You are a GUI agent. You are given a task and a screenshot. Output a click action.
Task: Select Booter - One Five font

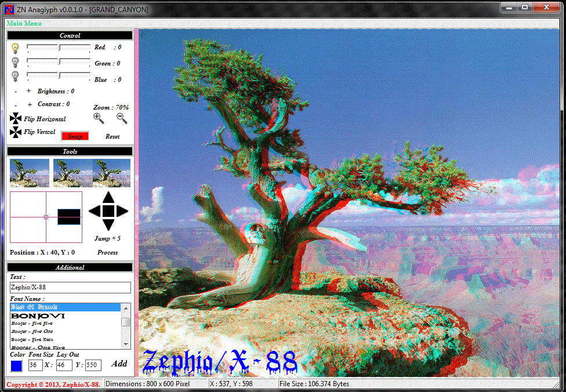(66, 347)
